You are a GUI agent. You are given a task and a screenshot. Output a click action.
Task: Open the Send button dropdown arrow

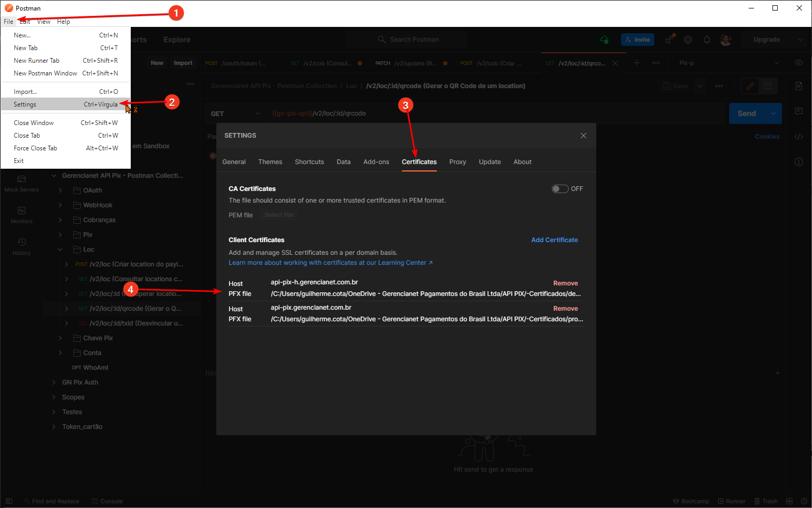click(773, 113)
